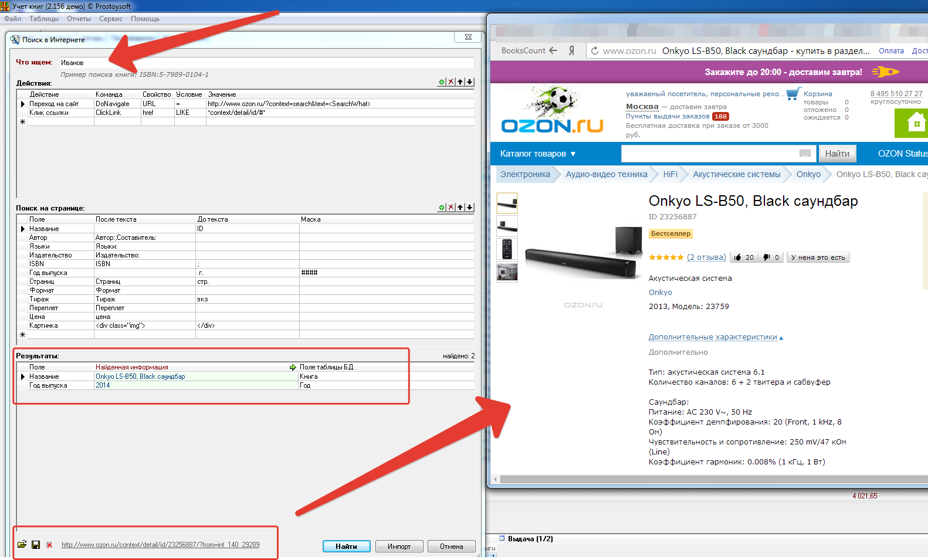Viewport: 928px width, 560px height.
Task: Save search settings with floppy disk icon
Action: (x=36, y=545)
